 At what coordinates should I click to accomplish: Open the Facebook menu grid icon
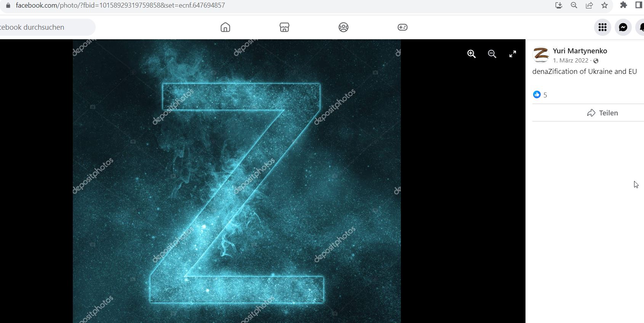[602, 27]
